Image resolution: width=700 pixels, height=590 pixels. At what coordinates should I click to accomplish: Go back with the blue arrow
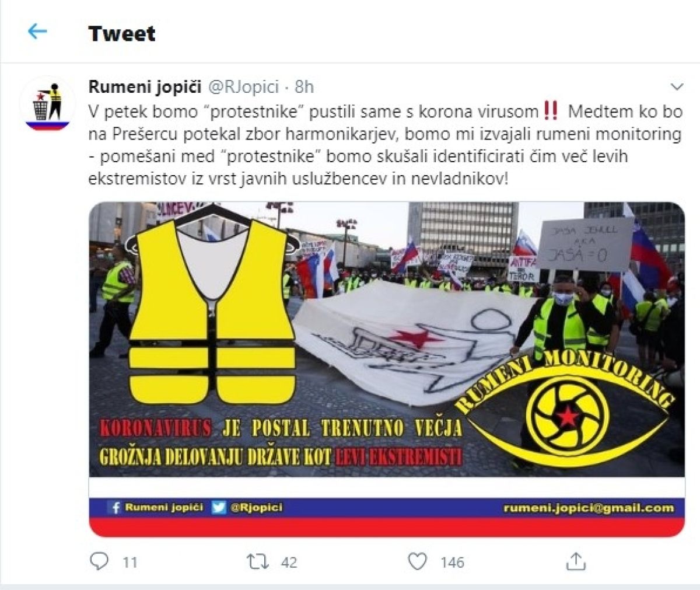pyautogui.click(x=37, y=32)
